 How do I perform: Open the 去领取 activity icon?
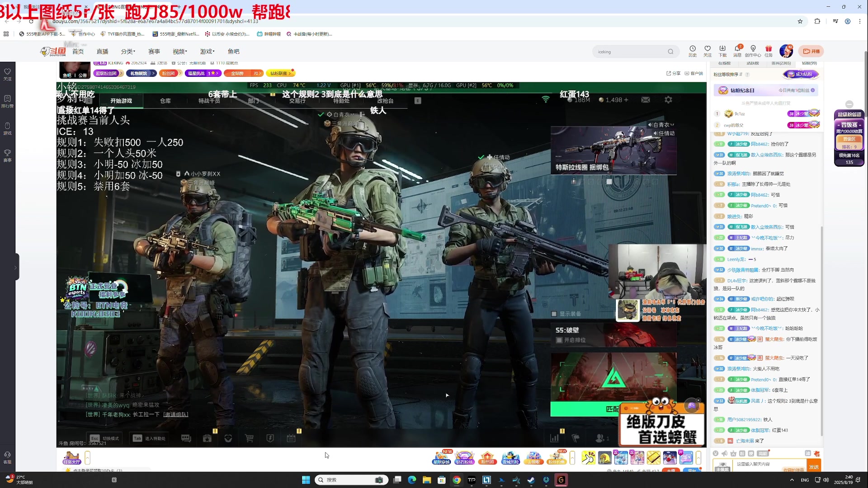[x=533, y=458]
